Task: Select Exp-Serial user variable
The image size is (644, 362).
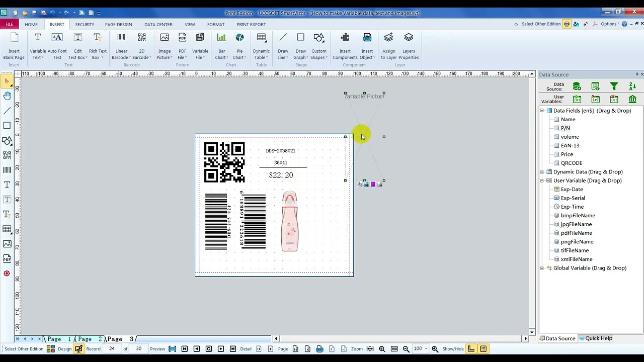Action: point(573,198)
